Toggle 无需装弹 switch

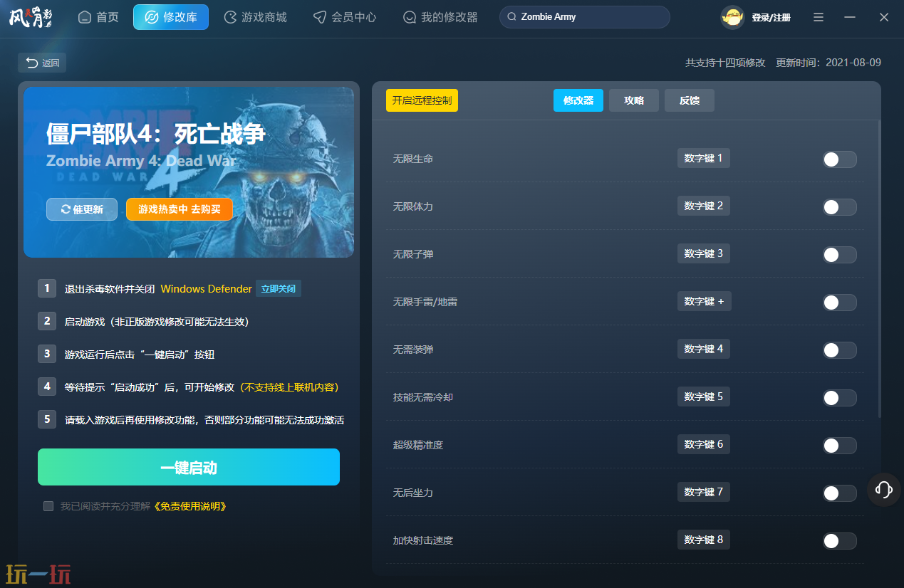[839, 350]
